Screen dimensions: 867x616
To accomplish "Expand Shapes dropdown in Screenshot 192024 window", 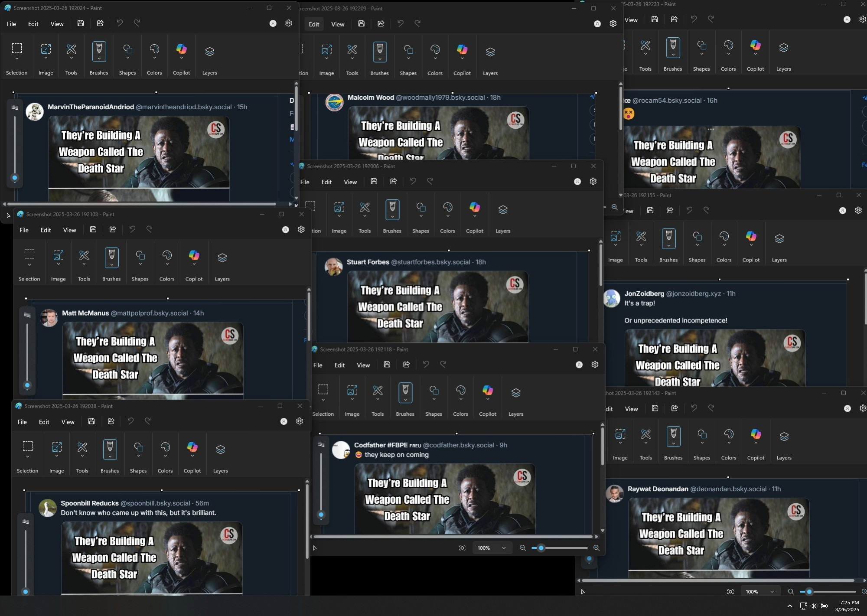I will coord(127,58).
